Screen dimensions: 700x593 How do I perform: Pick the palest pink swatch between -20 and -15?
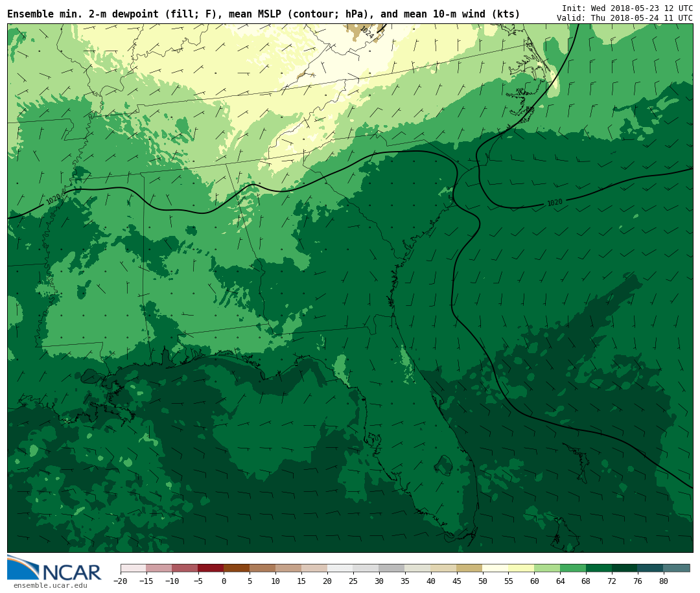[134, 568]
